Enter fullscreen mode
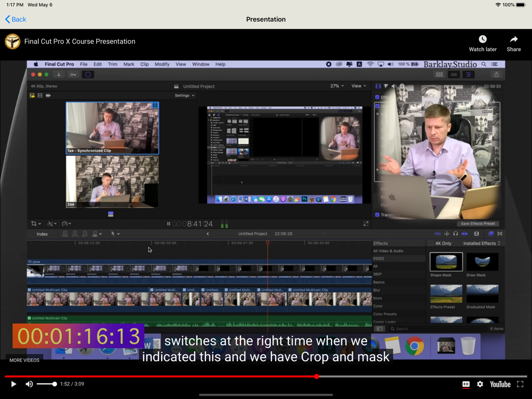The width and height of the screenshot is (532, 399). (x=520, y=384)
